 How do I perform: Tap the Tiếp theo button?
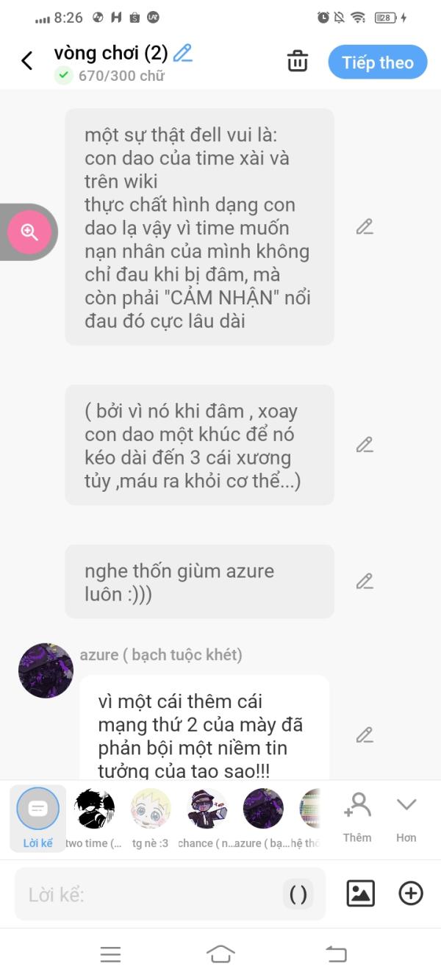coord(377,62)
